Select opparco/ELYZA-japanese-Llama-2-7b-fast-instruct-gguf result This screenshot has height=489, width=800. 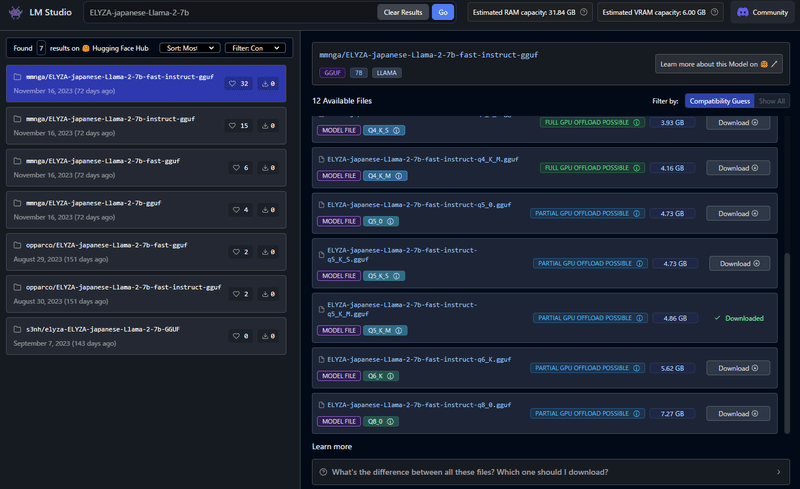click(146, 294)
